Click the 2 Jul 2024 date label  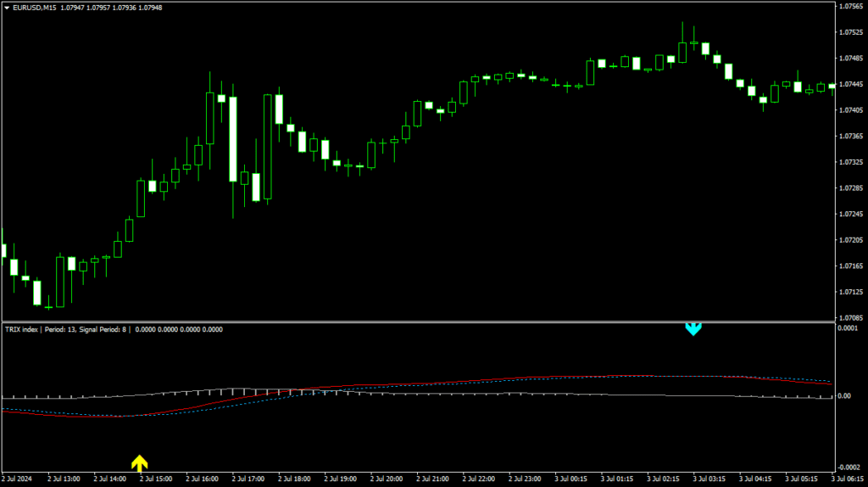[x=18, y=479]
